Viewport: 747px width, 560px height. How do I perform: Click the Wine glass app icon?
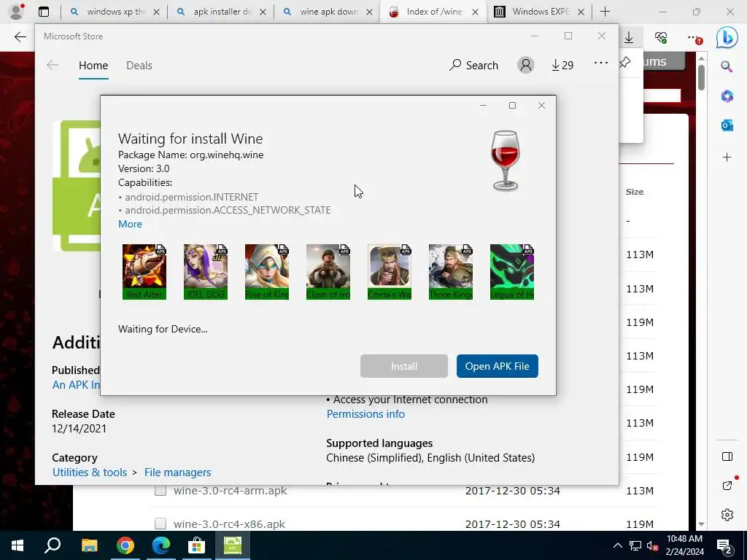click(x=505, y=160)
